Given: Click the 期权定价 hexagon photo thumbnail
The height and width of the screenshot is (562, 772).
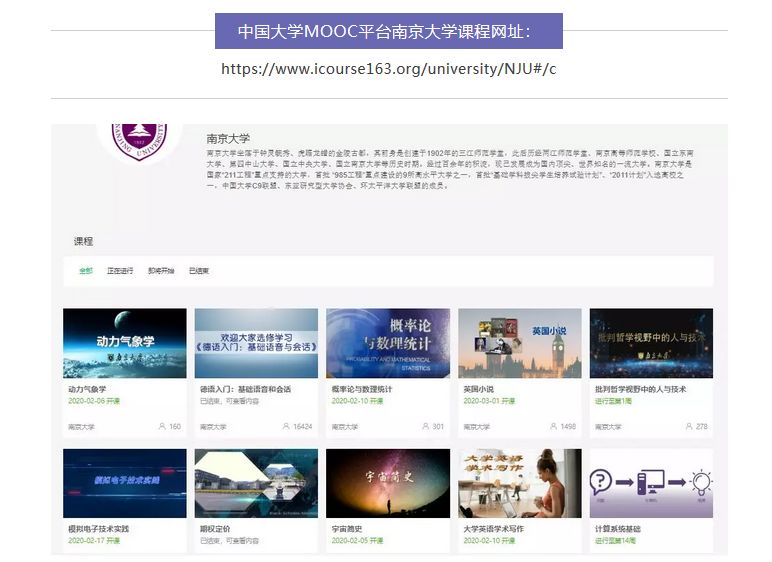Looking at the screenshot, I should tap(257, 483).
